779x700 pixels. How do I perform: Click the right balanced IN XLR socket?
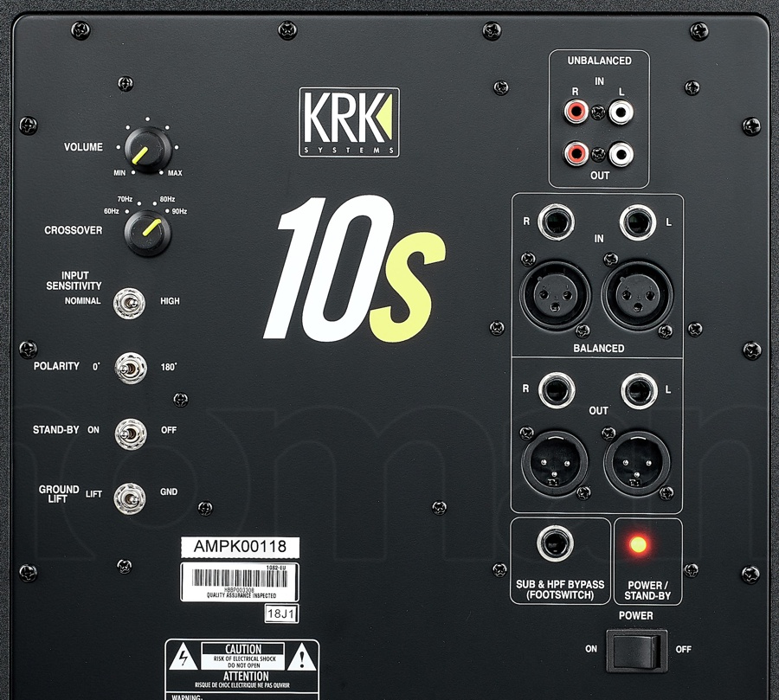click(556, 295)
